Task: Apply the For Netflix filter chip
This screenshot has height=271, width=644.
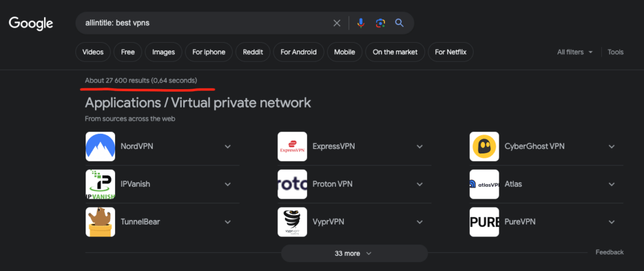Action: [x=450, y=52]
